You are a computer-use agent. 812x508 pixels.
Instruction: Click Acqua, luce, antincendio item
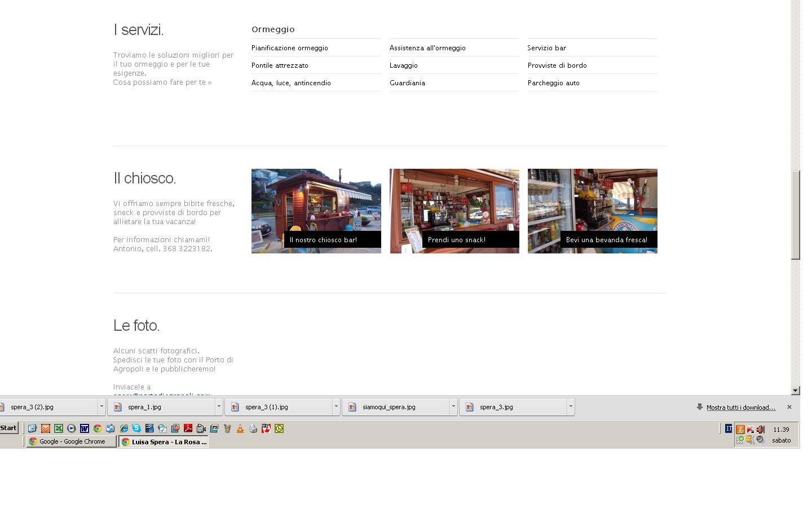[291, 83]
